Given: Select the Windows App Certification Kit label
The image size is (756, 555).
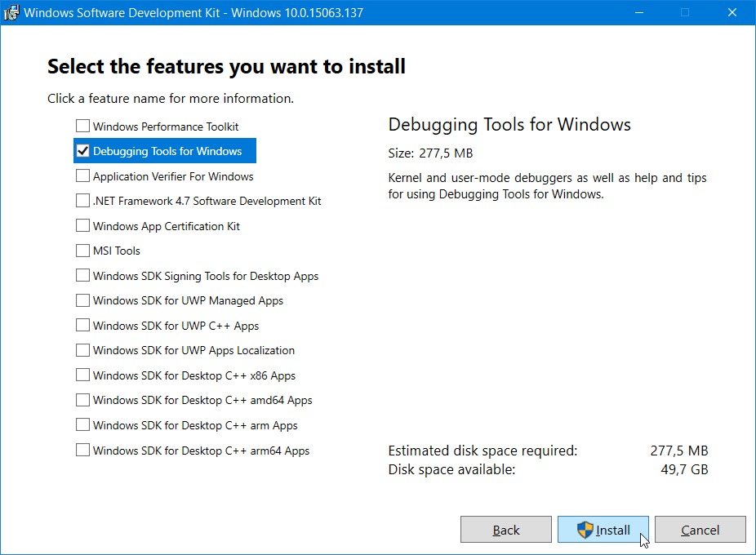Looking at the screenshot, I should 167,226.
